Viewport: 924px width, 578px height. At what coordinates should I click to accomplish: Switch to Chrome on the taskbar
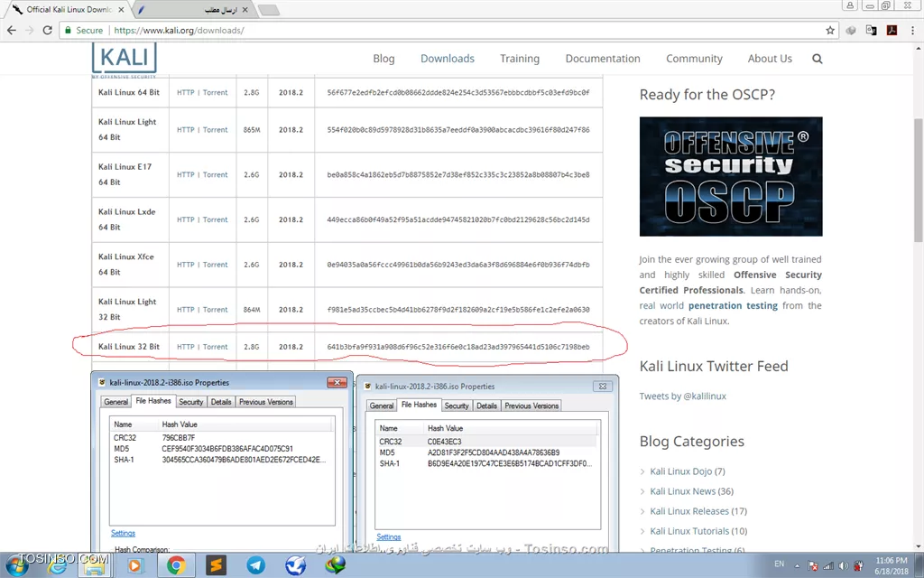175,565
